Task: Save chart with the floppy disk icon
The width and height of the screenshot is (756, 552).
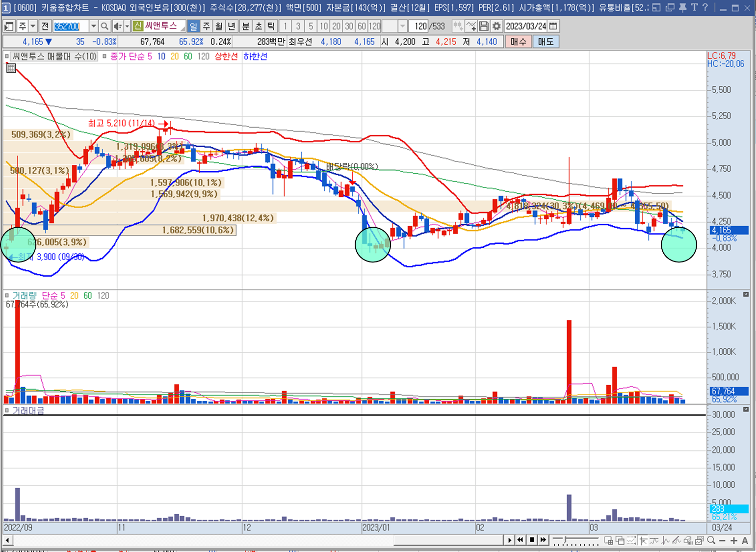Action: click(x=484, y=26)
